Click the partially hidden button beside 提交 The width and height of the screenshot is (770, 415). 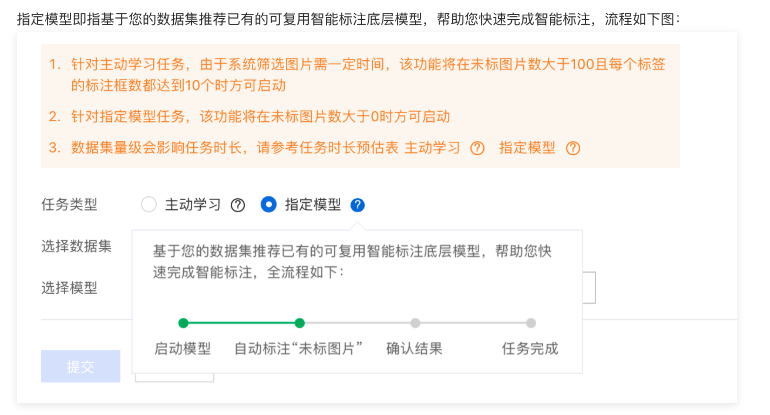coord(174,376)
